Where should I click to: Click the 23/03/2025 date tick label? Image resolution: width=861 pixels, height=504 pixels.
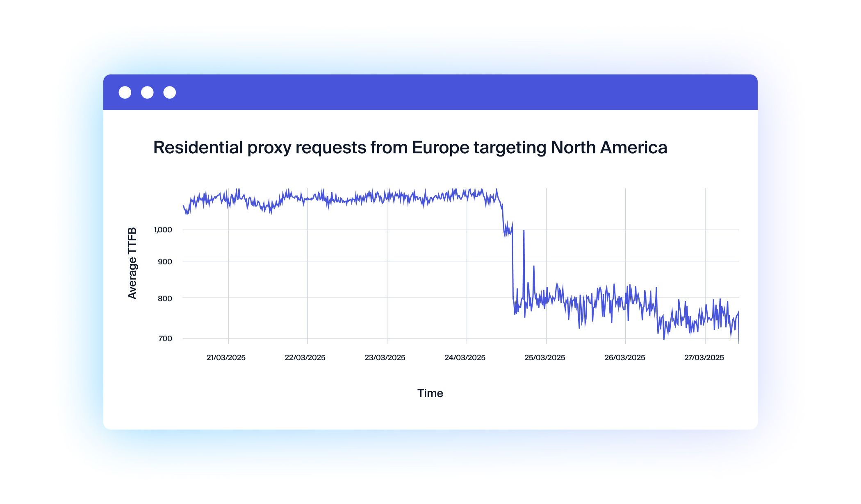click(385, 358)
